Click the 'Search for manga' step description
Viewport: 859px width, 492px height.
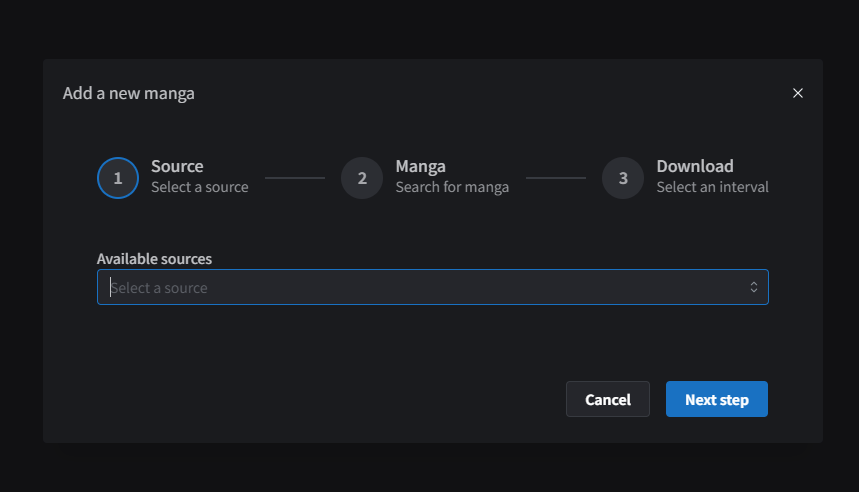click(x=452, y=187)
